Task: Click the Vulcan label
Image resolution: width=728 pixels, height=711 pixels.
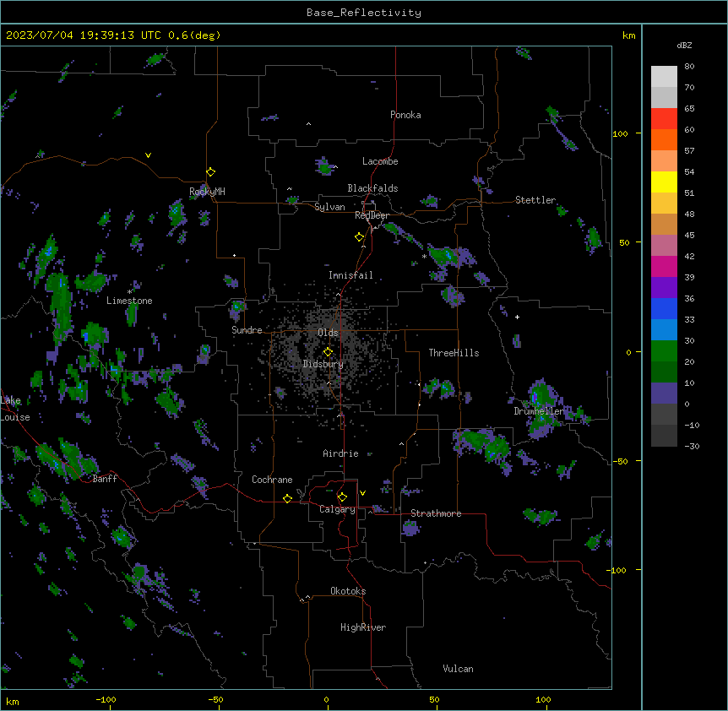Action: 458,669
